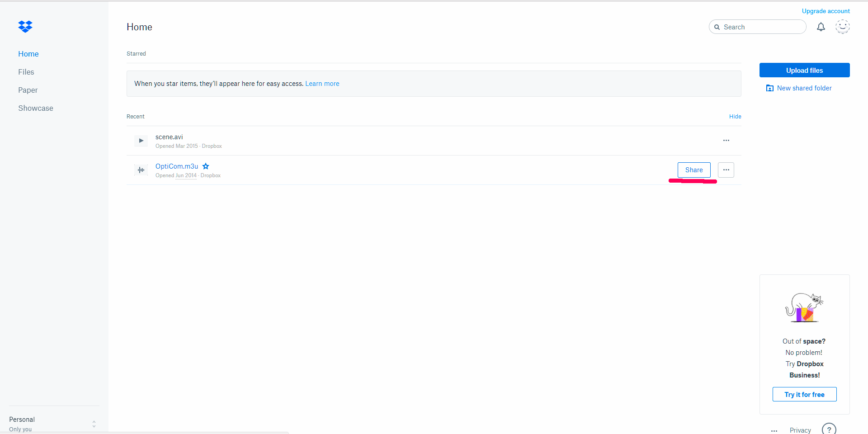This screenshot has width=868, height=434.
Task: Click Dropbox folder link under OptiCom.m3u
Action: [210, 175]
